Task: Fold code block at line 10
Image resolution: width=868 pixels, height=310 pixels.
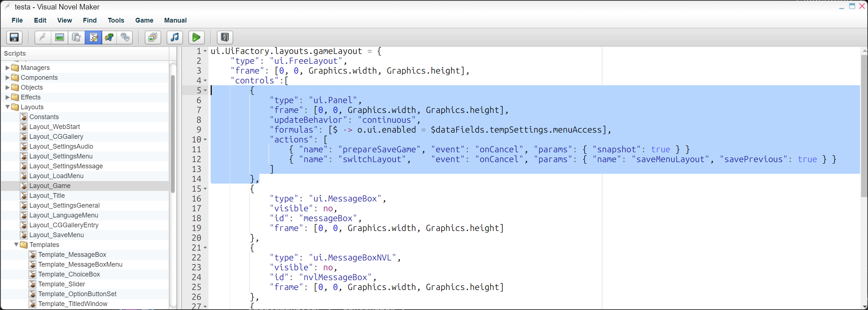Action: coord(205,140)
